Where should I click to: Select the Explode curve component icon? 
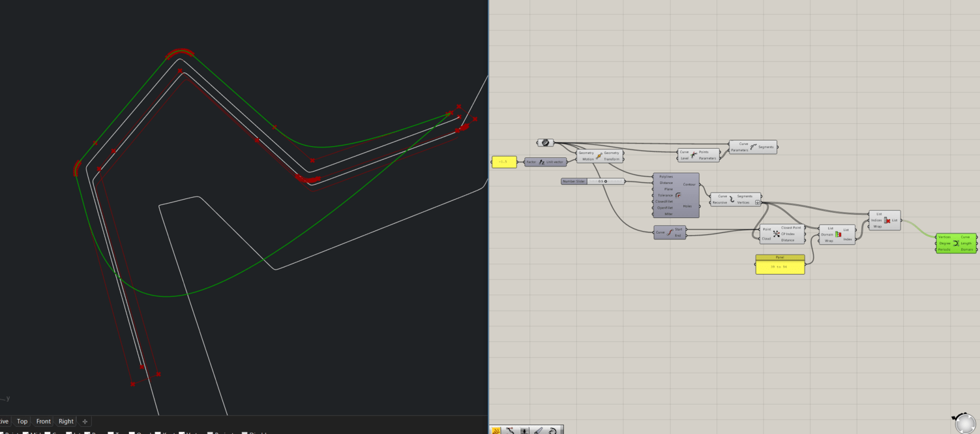click(732, 198)
